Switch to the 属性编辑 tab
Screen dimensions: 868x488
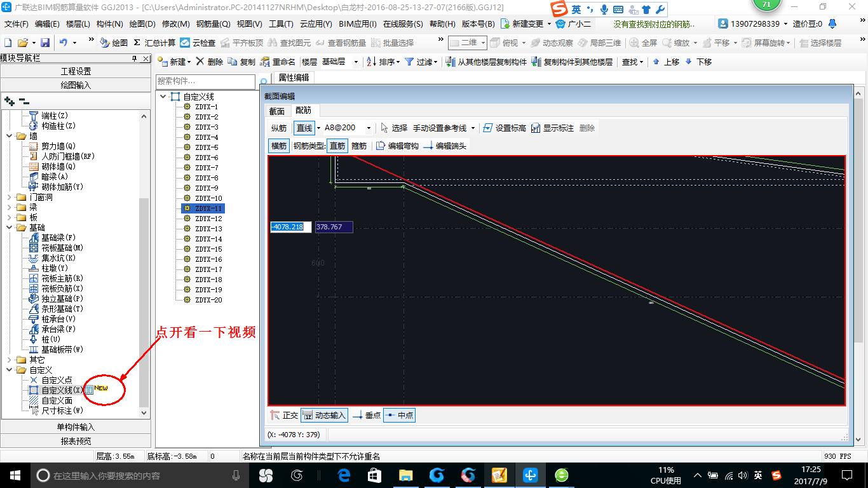pos(294,78)
